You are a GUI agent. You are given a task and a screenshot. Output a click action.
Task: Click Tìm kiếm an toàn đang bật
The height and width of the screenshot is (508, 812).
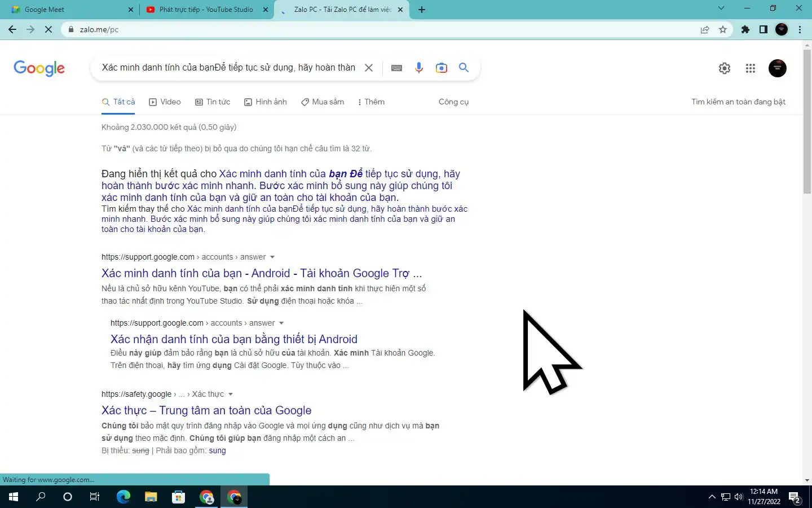[738, 102]
